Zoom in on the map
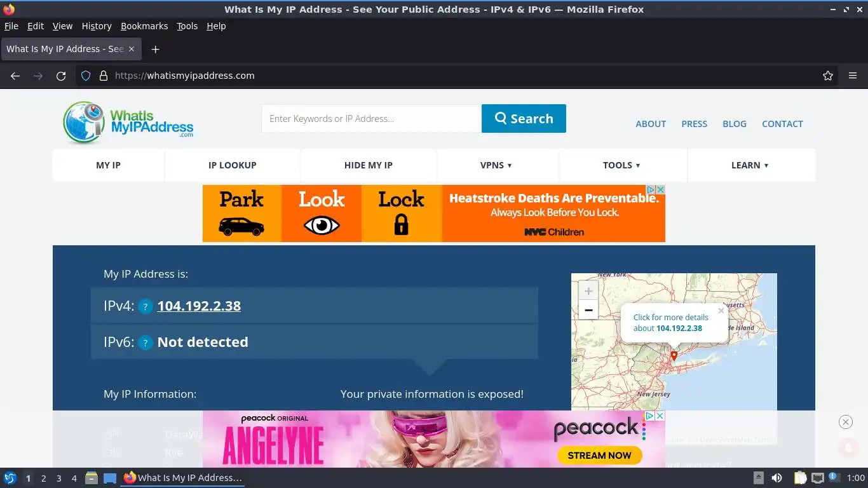 click(588, 291)
